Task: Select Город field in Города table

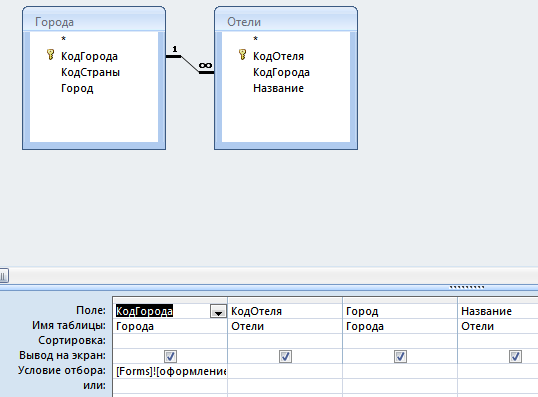Action: coord(77,89)
